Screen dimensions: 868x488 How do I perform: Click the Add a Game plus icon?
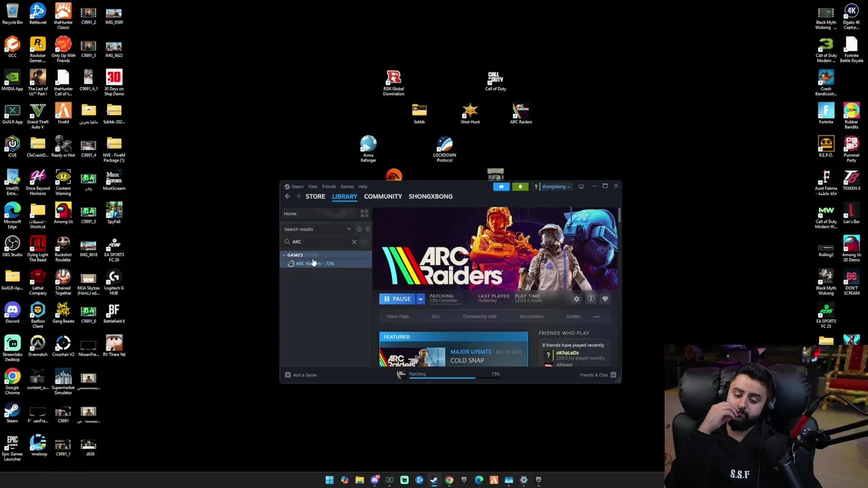click(x=288, y=375)
